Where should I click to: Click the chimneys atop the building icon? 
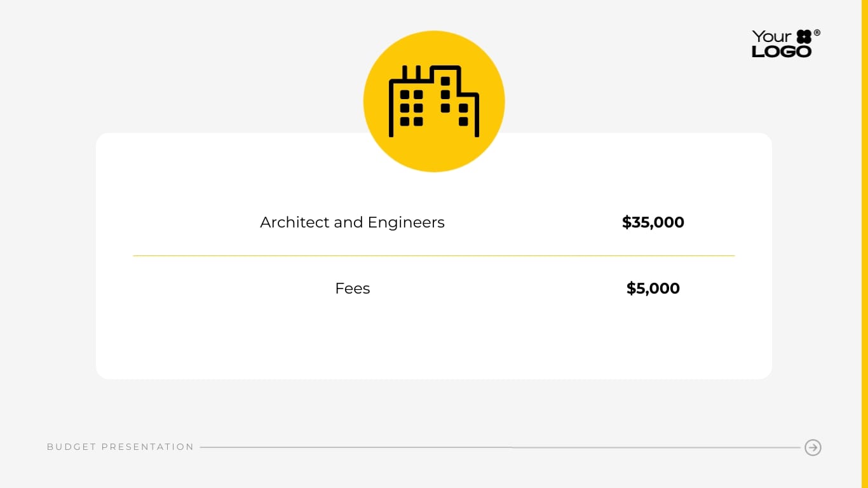[x=411, y=72]
